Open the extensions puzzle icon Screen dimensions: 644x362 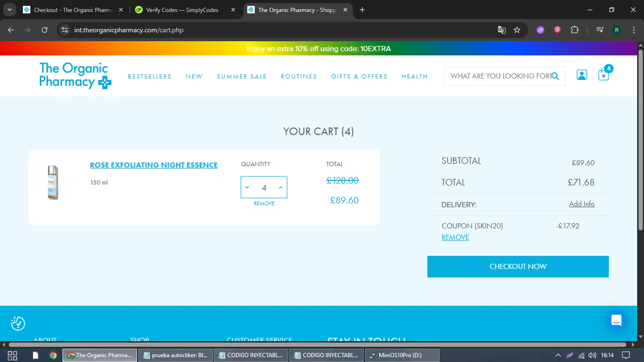pos(574,30)
